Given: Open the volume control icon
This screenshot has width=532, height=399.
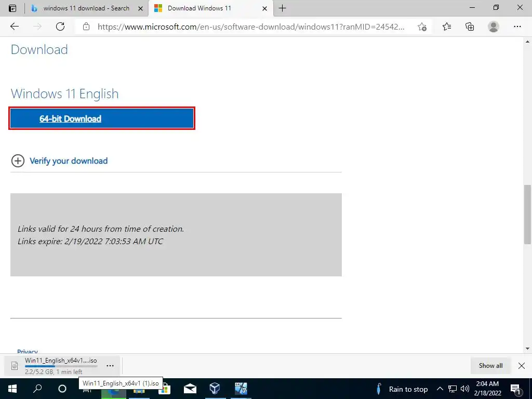Looking at the screenshot, I should pyautogui.click(x=465, y=389).
